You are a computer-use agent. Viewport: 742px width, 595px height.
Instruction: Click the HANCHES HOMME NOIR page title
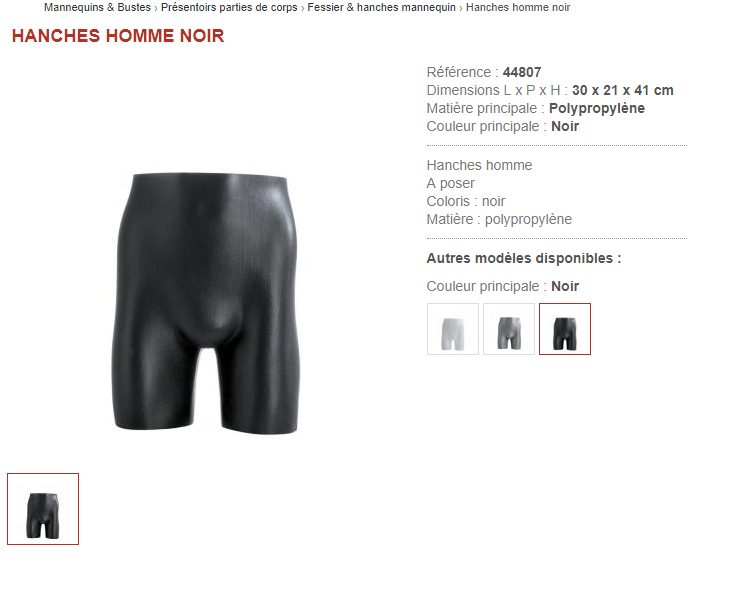[x=118, y=36]
